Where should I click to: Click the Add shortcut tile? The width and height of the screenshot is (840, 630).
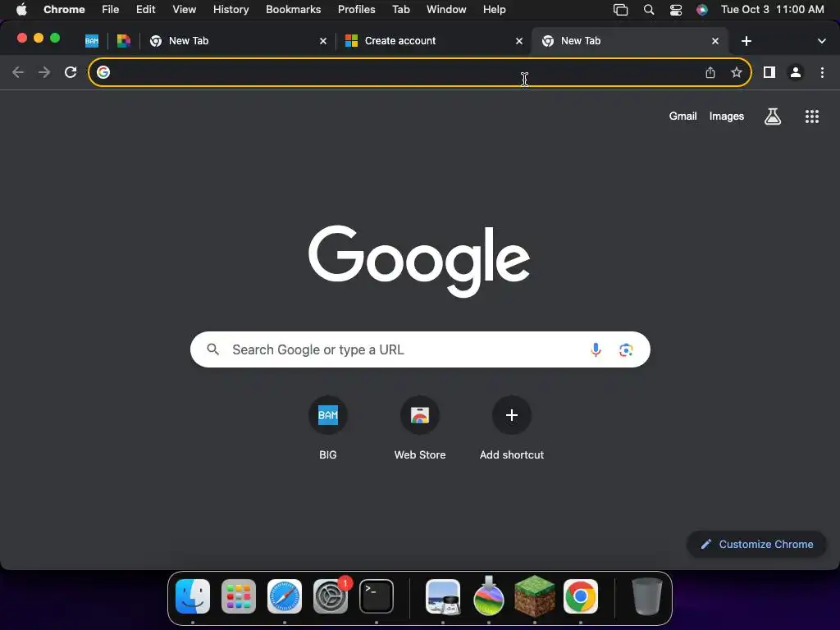point(512,428)
